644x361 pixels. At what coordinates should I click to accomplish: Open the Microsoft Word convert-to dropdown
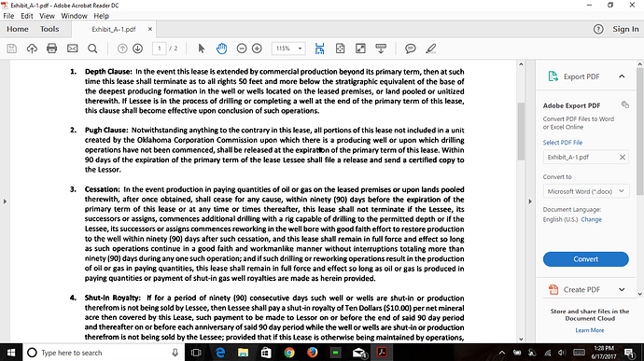[x=586, y=191]
